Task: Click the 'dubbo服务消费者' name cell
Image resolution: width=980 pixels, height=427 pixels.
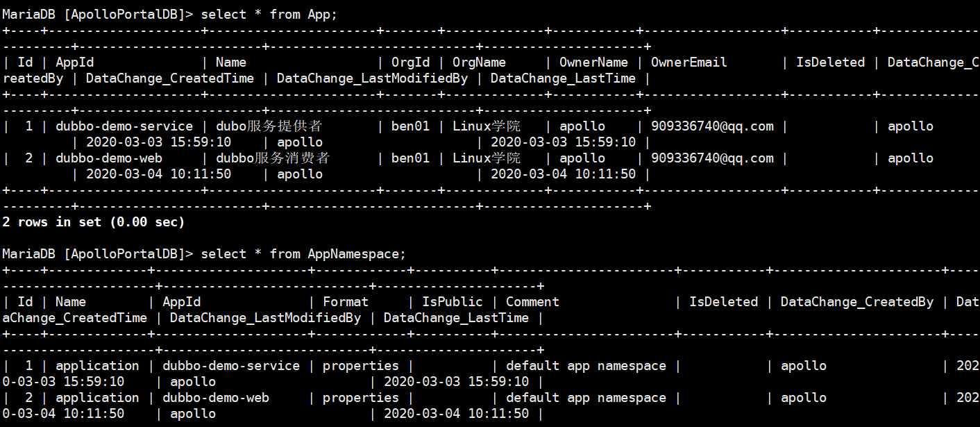Action: point(272,158)
